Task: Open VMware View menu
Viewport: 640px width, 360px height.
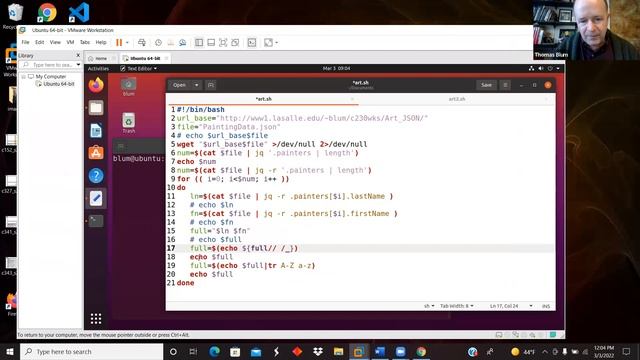Action: point(55,42)
